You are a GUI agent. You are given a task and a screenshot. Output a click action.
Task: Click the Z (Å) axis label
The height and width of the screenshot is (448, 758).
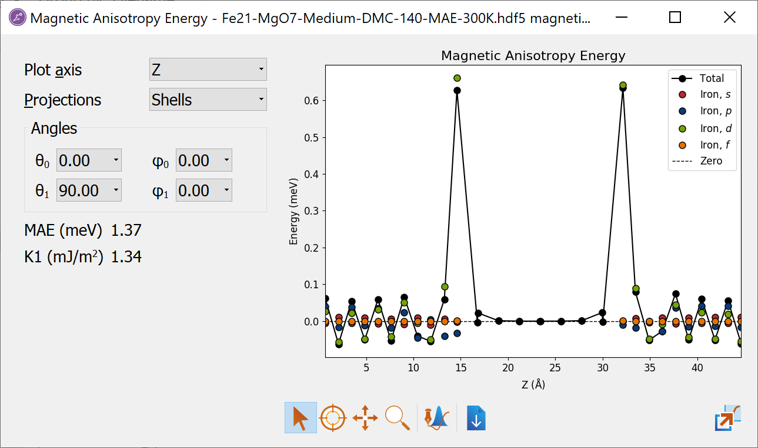pyautogui.click(x=533, y=385)
